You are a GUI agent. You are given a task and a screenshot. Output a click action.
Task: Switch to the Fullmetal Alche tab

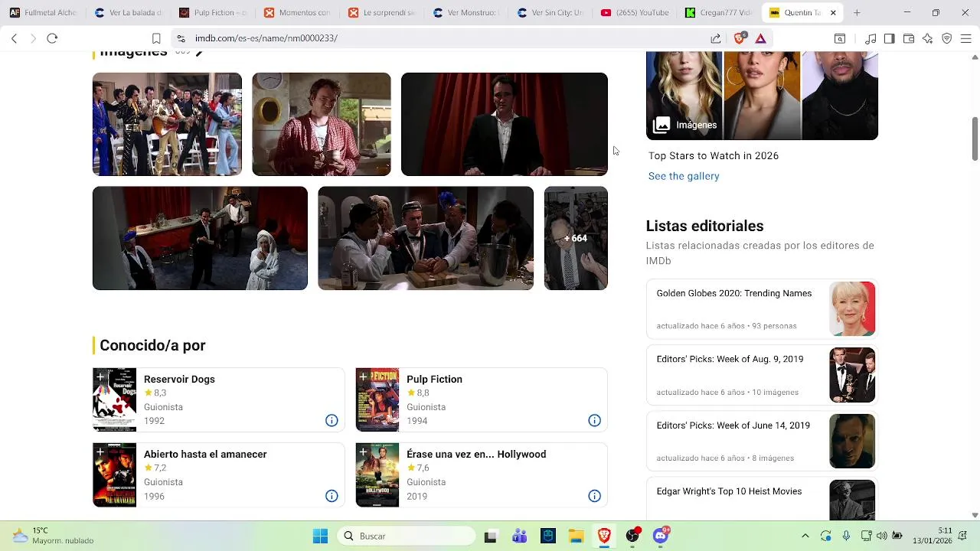point(43,12)
